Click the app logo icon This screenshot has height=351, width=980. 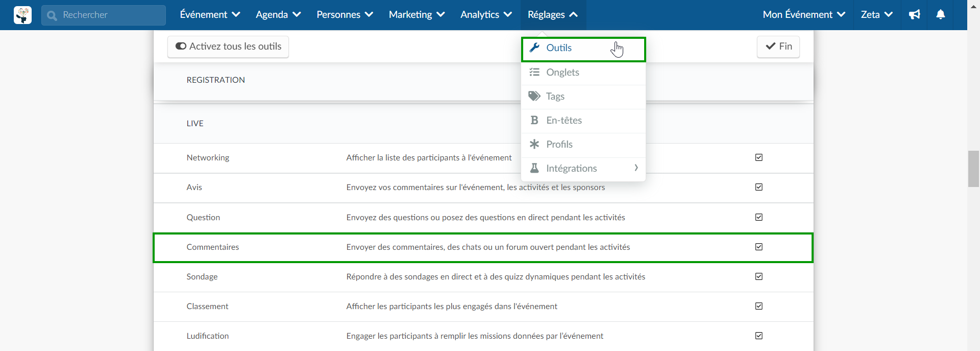pyautogui.click(x=22, y=15)
